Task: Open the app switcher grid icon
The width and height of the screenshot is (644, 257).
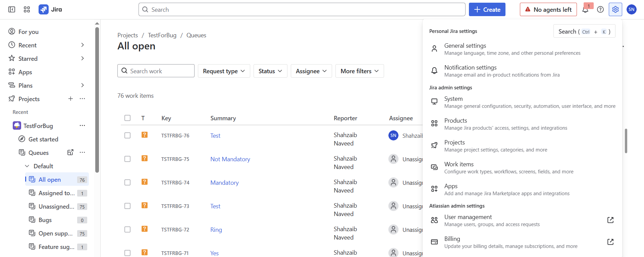Action: pyautogui.click(x=27, y=9)
